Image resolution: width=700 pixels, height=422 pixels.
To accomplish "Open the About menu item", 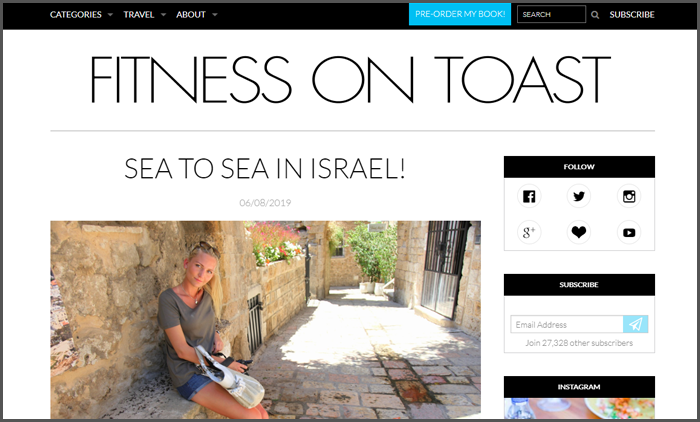I will (191, 15).
